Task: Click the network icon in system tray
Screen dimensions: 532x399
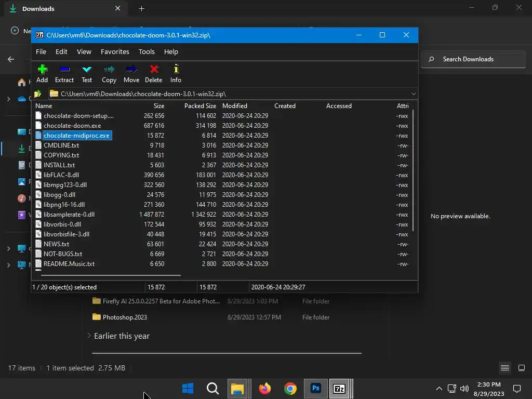Action: coord(451,389)
